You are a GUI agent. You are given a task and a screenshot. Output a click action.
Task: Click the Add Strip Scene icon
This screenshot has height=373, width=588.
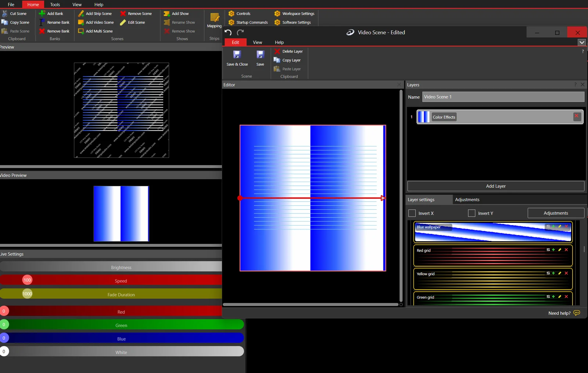point(81,14)
